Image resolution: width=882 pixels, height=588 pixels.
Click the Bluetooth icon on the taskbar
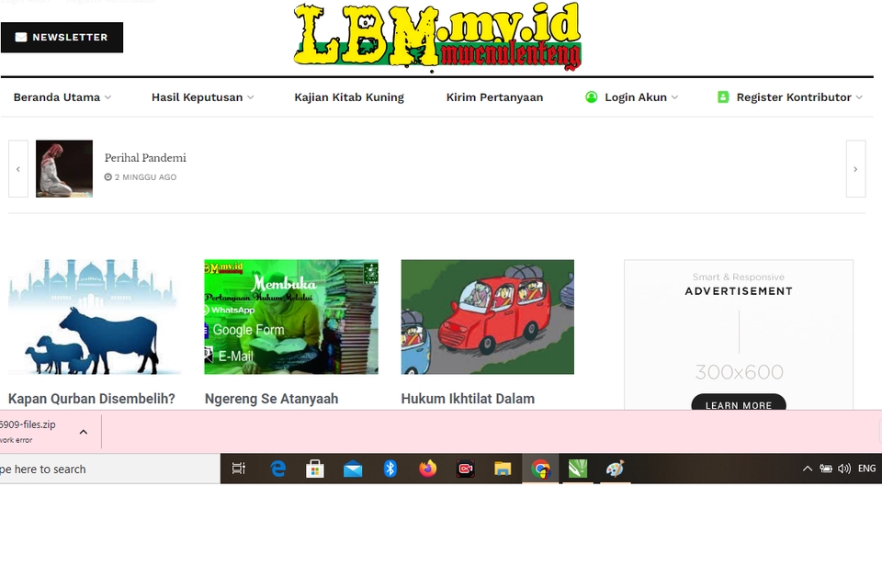pos(390,469)
